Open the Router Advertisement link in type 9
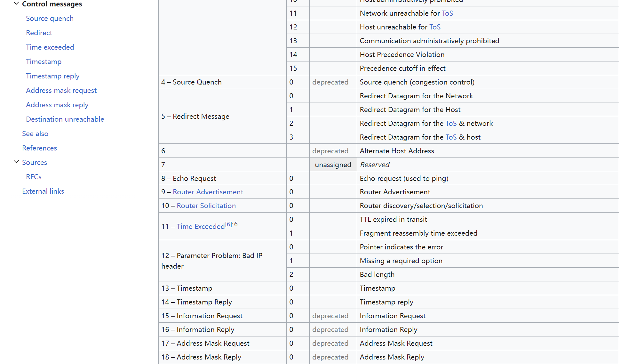The image size is (644, 364). coord(208,192)
